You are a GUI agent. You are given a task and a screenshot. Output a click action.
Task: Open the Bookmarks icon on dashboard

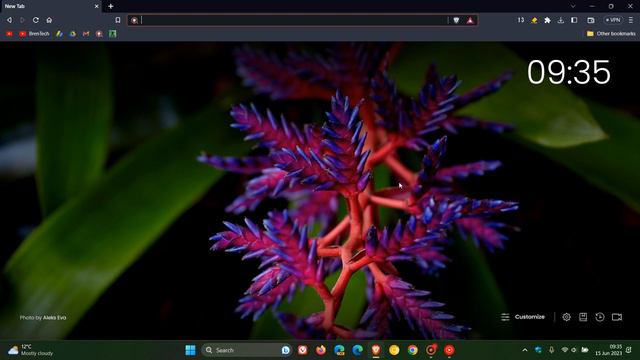click(583, 317)
